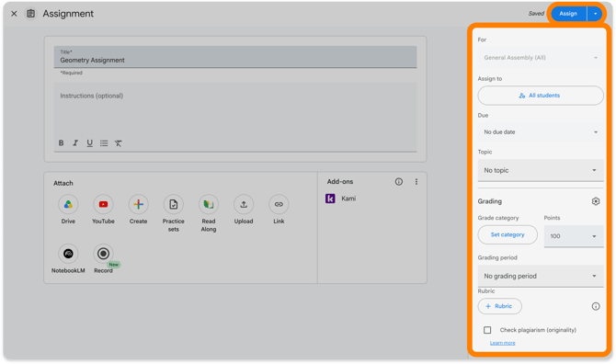Open the No due date dropdown

(x=541, y=132)
